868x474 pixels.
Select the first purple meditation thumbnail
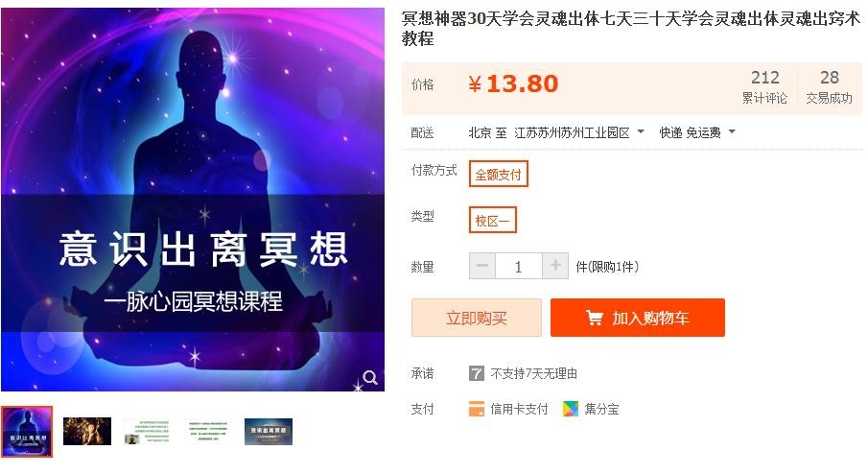27,432
